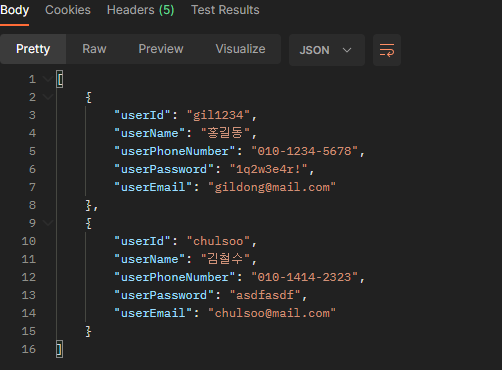Click the value "gil1234"
502x370 pixels.
click(x=218, y=115)
